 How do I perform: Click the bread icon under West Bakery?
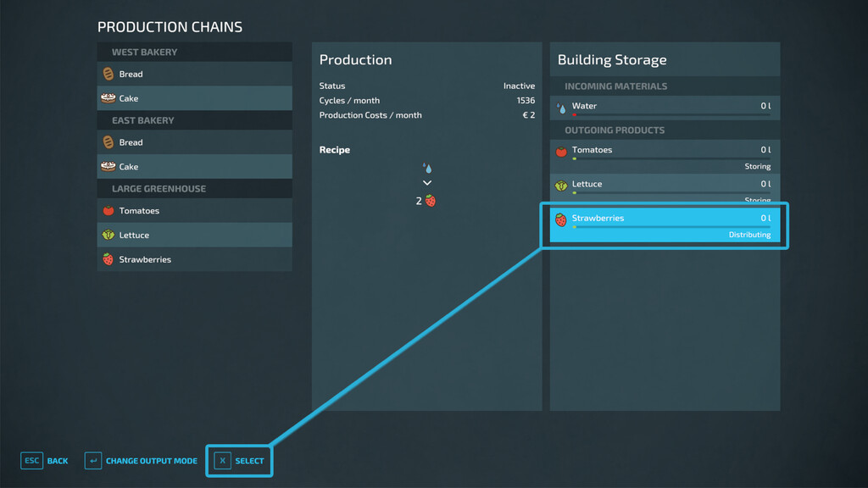[108, 74]
